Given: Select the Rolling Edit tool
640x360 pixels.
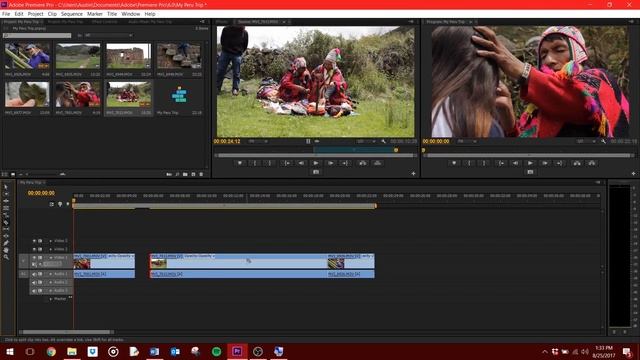Looking at the screenshot, I should pyautogui.click(x=6, y=208).
